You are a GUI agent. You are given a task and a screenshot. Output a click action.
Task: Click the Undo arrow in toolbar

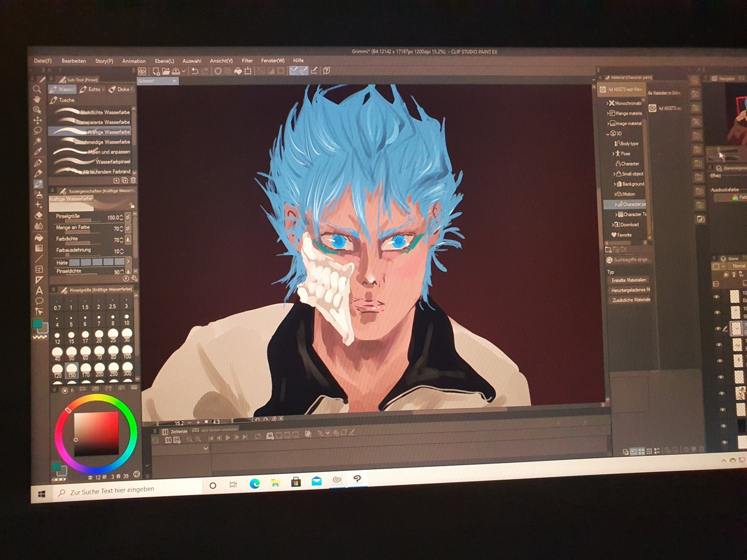click(x=195, y=71)
